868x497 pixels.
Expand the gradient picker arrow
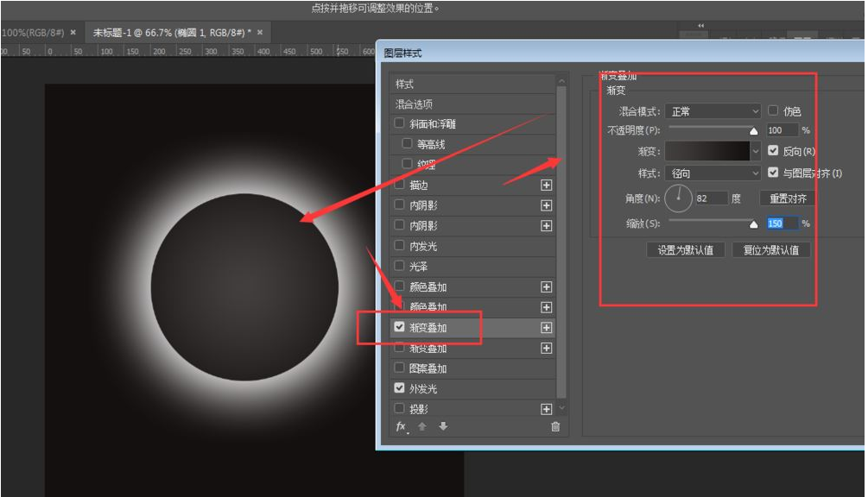click(x=756, y=151)
